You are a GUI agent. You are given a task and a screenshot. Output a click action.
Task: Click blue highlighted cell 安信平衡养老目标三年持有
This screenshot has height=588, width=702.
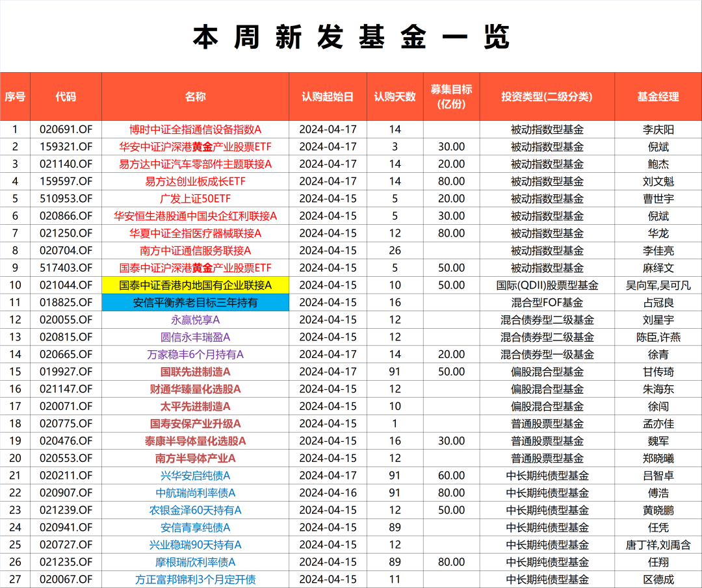[195, 303]
